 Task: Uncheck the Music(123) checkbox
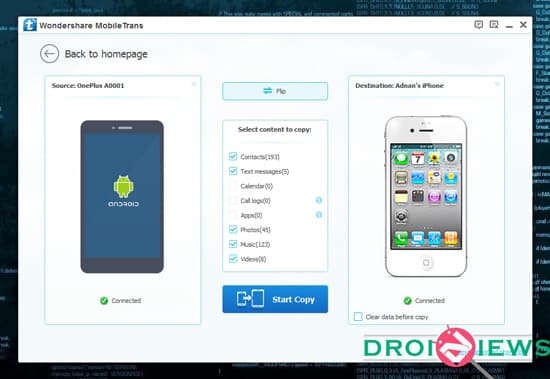click(233, 244)
